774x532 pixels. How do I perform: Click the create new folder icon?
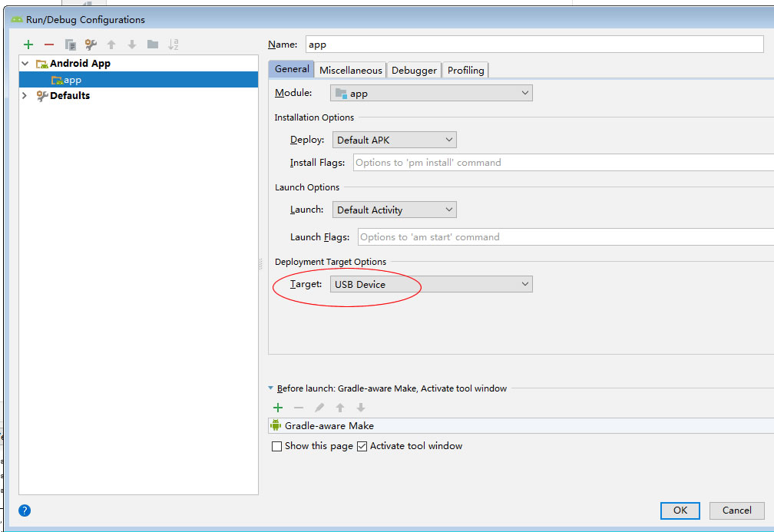tap(153, 45)
